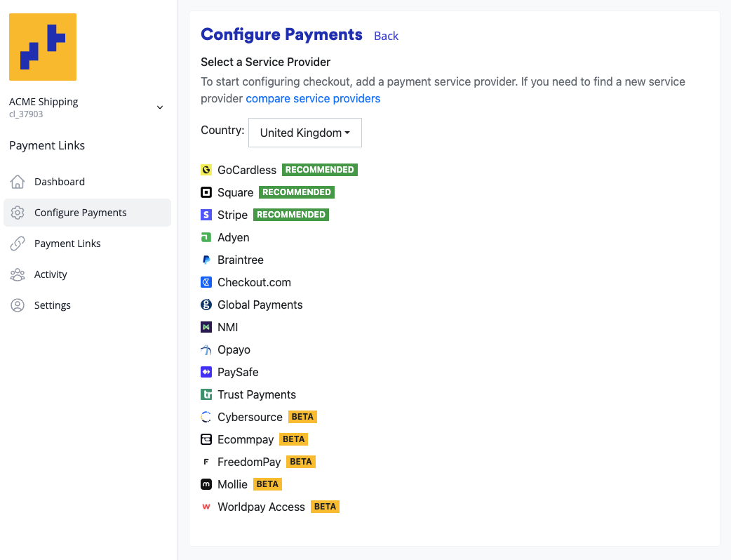The image size is (731, 560).
Task: Select the Stripe logo icon
Action: pos(206,215)
